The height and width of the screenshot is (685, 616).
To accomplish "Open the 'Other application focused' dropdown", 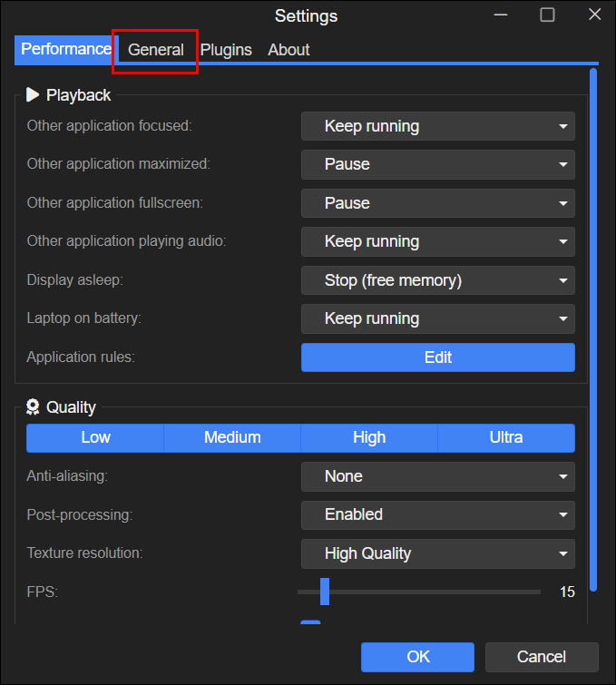I will (437, 126).
